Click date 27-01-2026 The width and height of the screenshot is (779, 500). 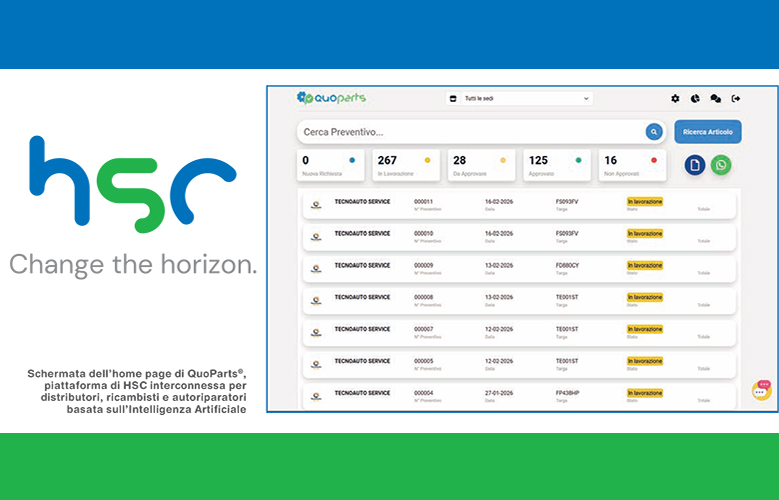tap(499, 393)
